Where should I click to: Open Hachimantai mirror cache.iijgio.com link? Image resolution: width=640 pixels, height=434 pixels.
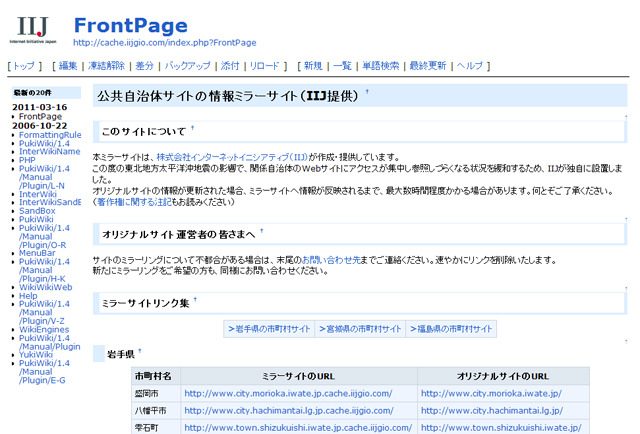[289, 411]
